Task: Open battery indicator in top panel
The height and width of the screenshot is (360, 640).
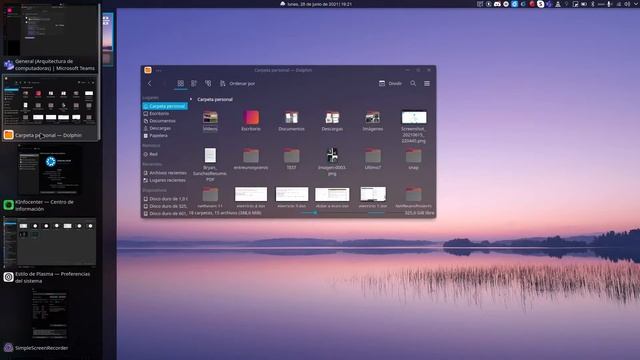Action: coord(584,4)
